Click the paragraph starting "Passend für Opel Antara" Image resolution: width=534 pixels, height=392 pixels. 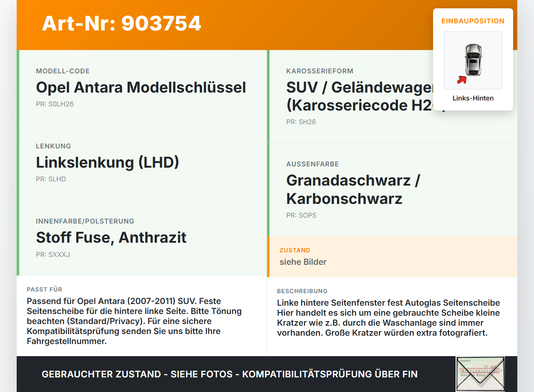(134, 321)
